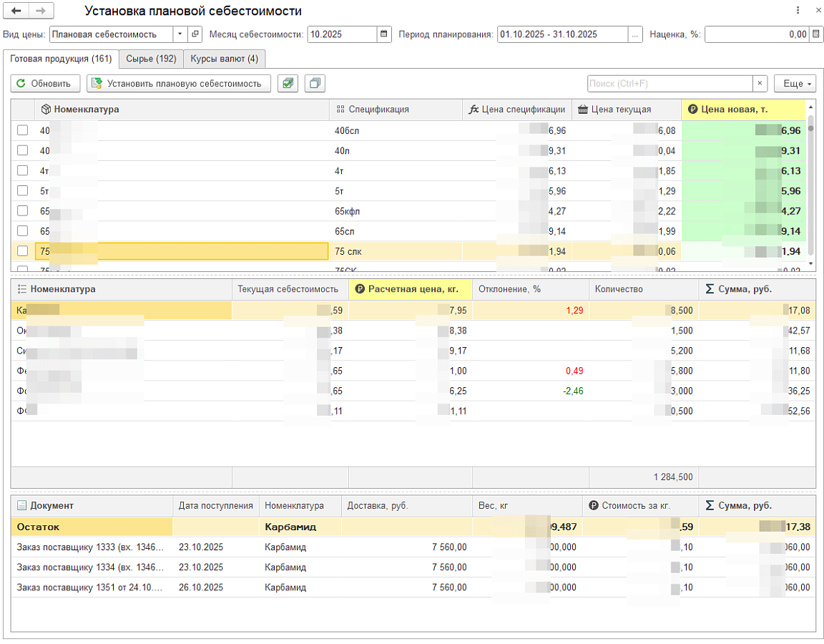Switch to the Сырье (192) tab

151,59
